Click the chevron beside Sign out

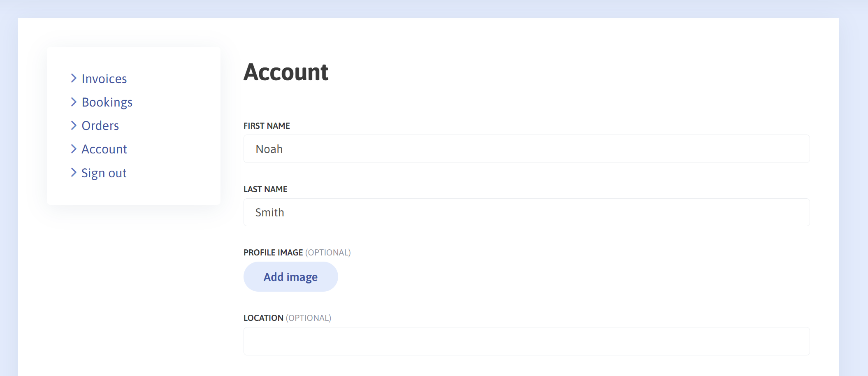(x=74, y=172)
